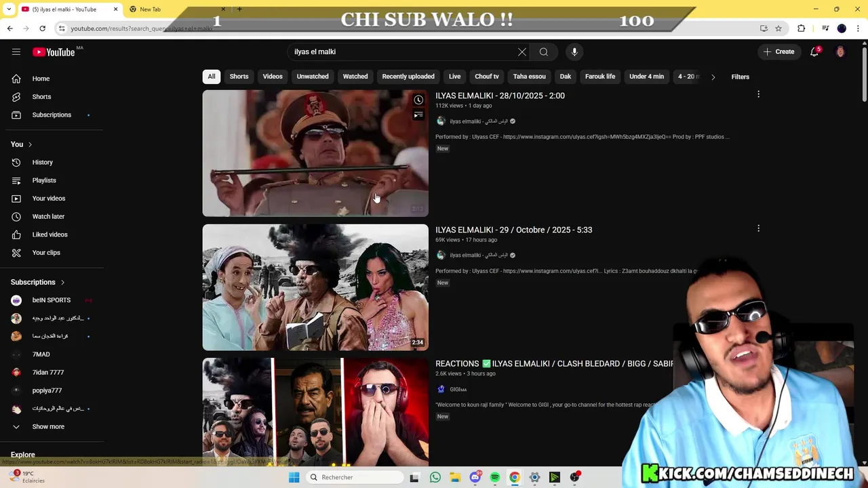Open the YouTube notifications bell
Image resolution: width=868 pixels, height=488 pixels.
point(814,52)
